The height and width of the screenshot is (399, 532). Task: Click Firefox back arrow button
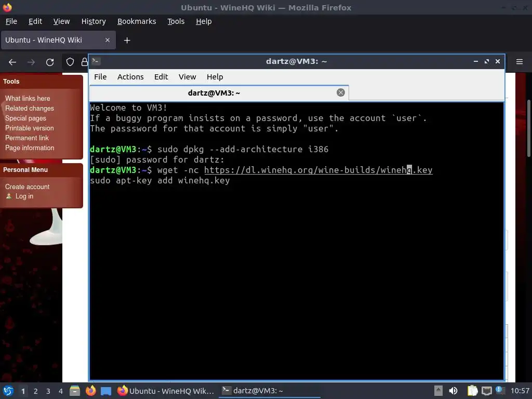12,62
